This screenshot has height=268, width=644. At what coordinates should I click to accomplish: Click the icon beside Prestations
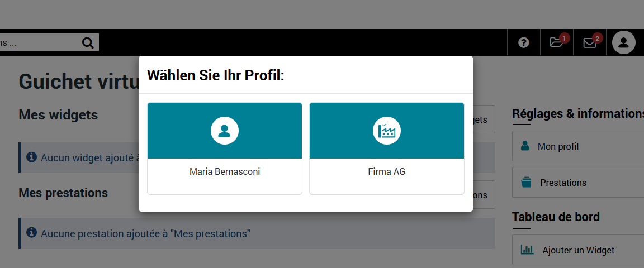click(526, 183)
